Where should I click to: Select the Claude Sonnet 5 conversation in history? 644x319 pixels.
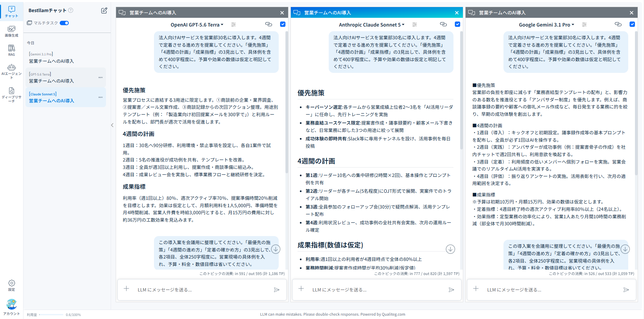tap(66, 97)
